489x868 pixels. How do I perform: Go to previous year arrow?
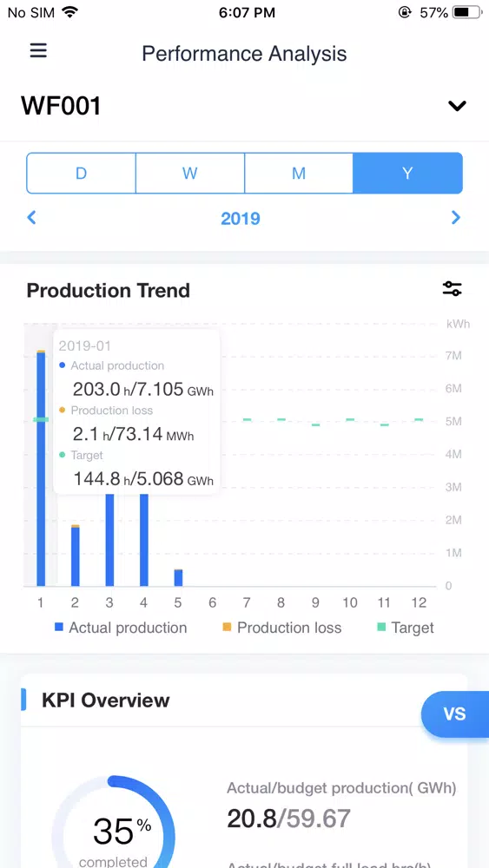(31, 218)
